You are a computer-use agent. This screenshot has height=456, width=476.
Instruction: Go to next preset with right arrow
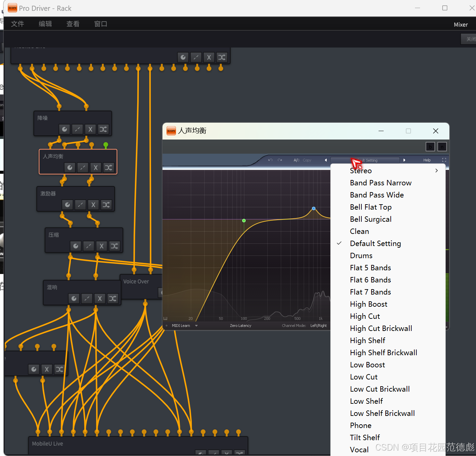pos(404,160)
